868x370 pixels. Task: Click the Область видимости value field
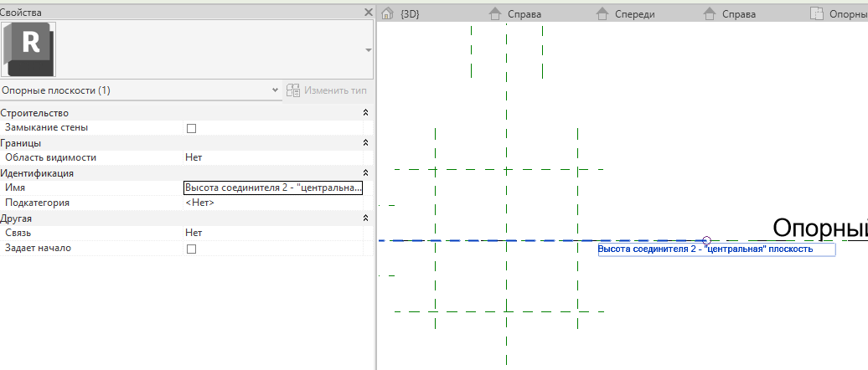(x=272, y=157)
